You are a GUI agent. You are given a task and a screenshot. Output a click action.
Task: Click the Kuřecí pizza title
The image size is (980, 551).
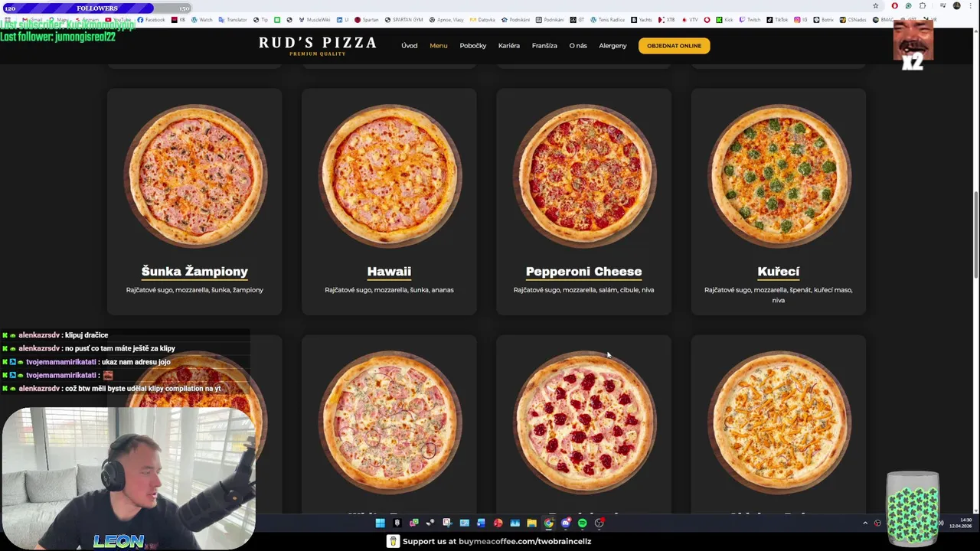779,272
